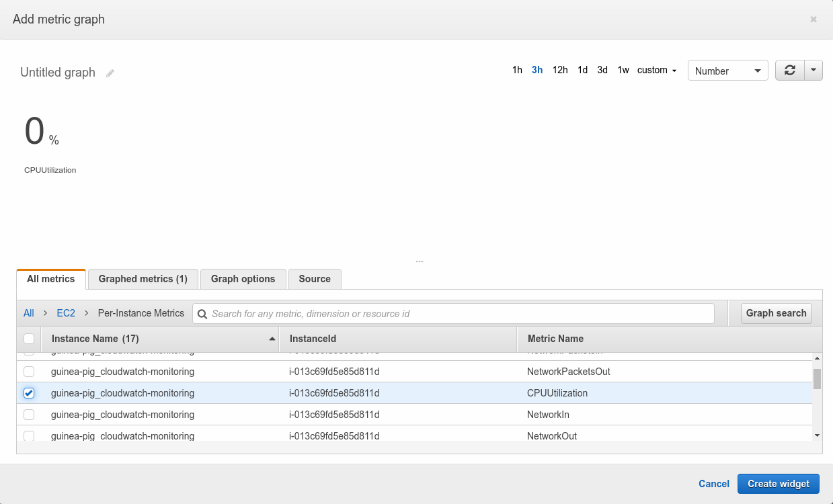This screenshot has width=833, height=504.
Task: Check the NetworkIn row checkbox
Action: [29, 415]
